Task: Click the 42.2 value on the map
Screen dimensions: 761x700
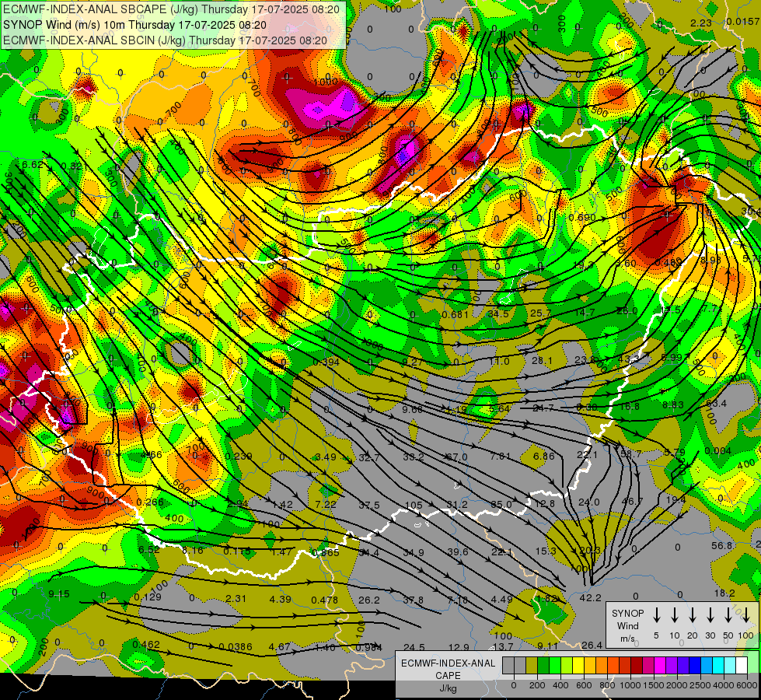Action: point(590,597)
